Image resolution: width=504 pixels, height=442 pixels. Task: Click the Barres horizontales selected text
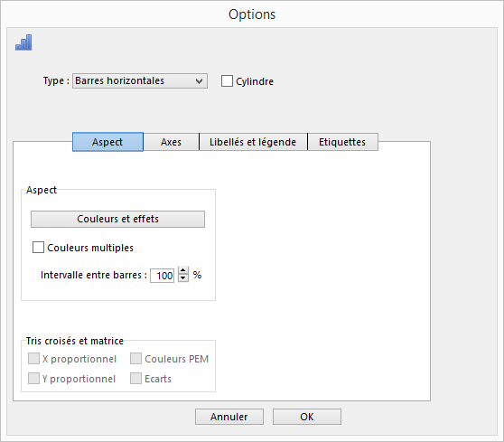click(119, 80)
